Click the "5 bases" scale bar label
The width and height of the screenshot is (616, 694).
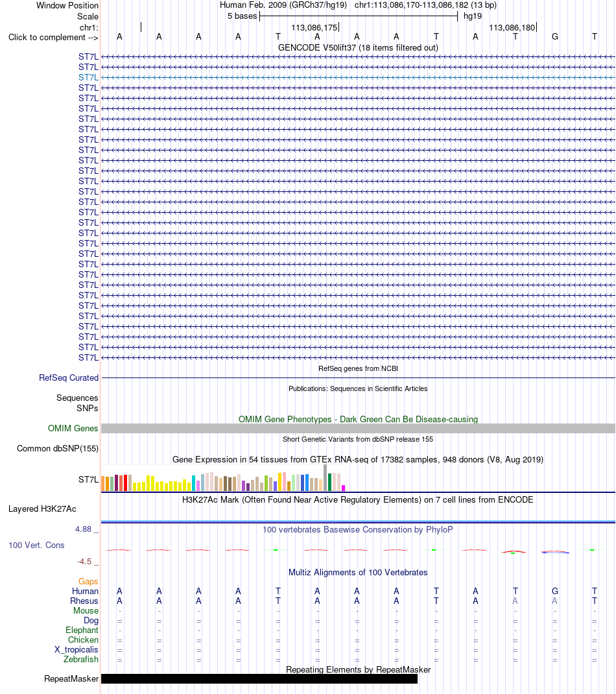point(242,16)
